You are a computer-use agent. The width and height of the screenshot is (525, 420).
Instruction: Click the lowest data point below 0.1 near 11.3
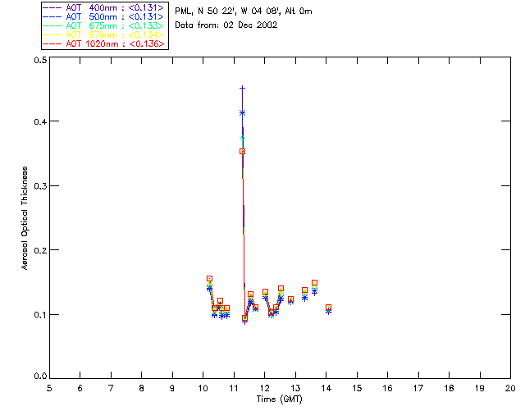pyautogui.click(x=244, y=319)
